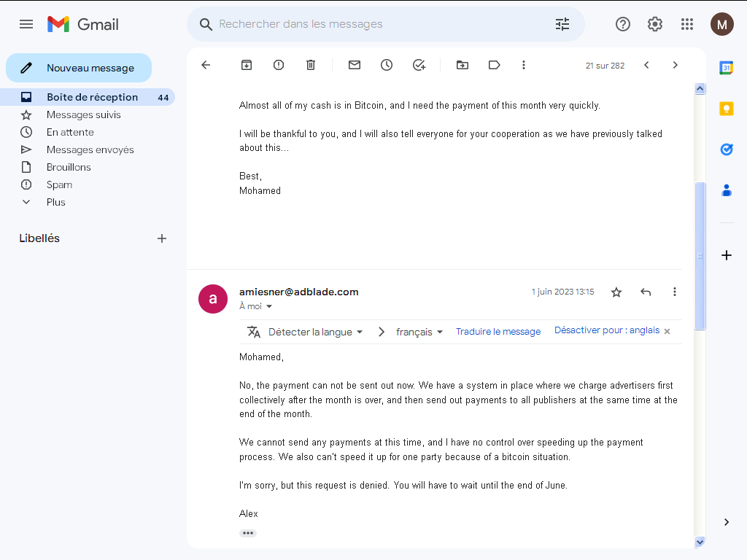Snooze the message with clock icon
The width and height of the screenshot is (747, 560).
point(387,65)
